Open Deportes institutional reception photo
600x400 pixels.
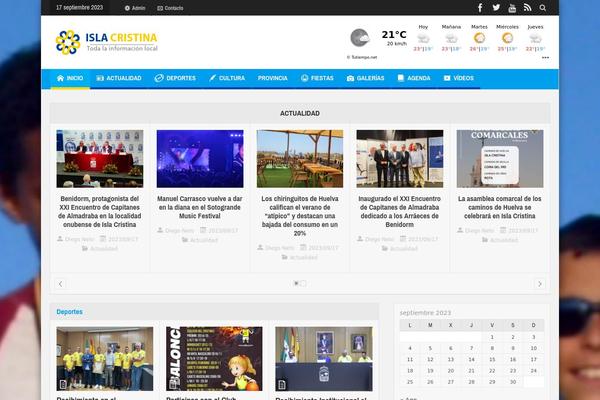click(x=324, y=359)
